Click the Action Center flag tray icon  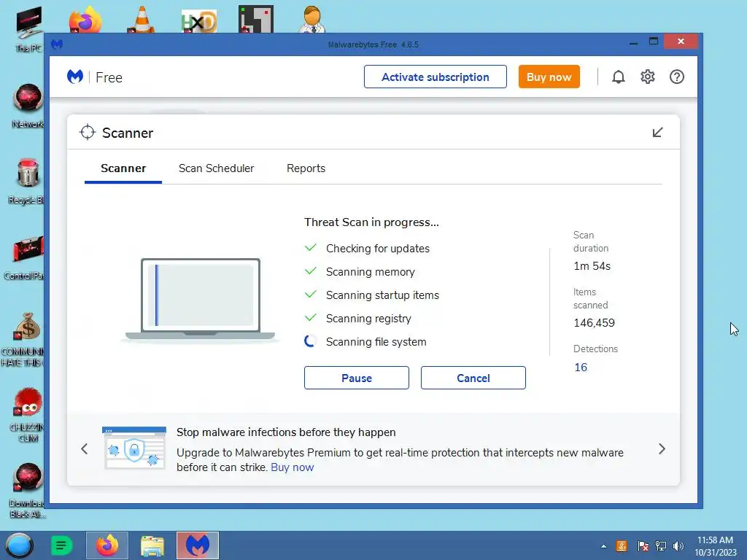point(643,546)
